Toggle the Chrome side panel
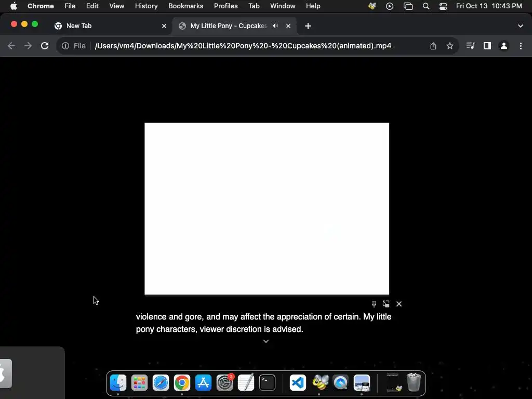 (x=487, y=46)
